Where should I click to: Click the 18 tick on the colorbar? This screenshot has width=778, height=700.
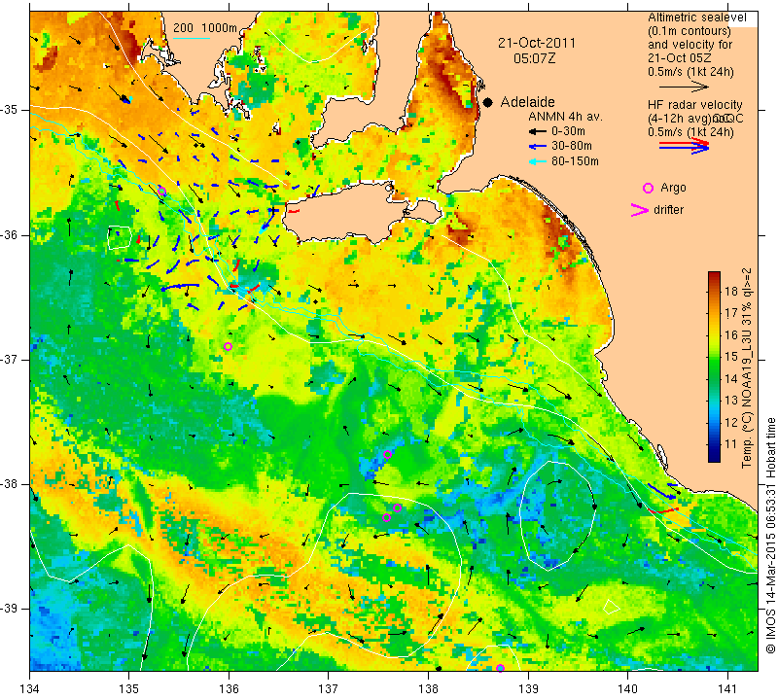[731, 291]
